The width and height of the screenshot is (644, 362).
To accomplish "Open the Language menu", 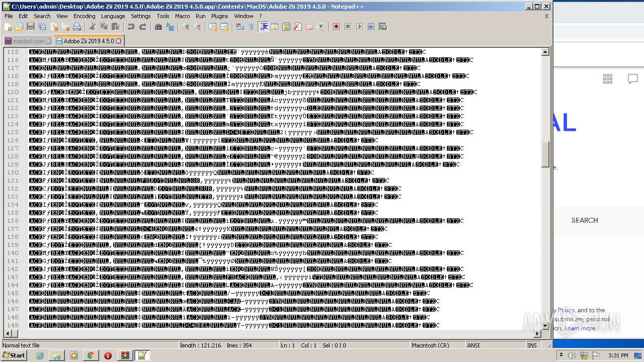I will click(113, 16).
